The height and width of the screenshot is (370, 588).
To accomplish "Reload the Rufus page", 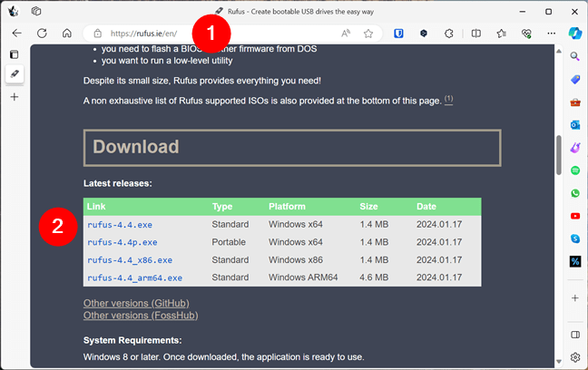I will pos(42,34).
